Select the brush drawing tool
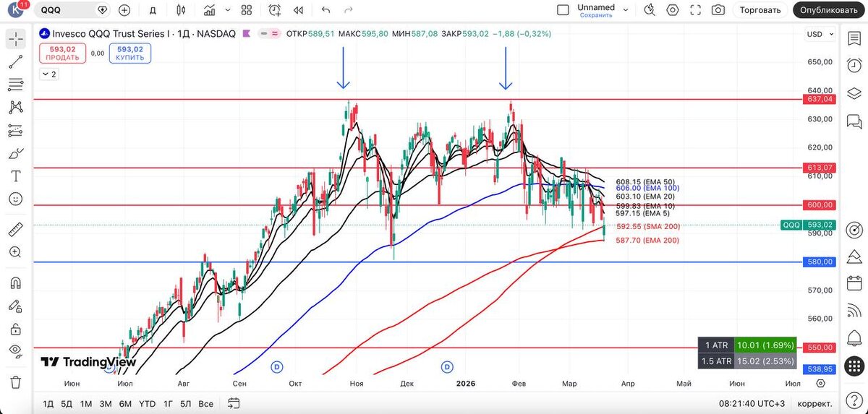 point(15,153)
